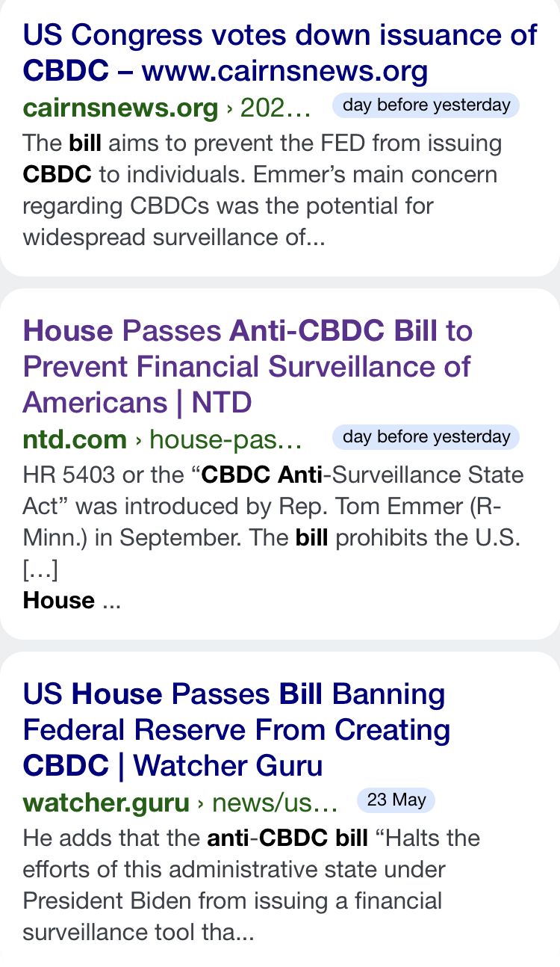
Task: Open the Watcher Guru "US House Passes Bill" result
Action: (236, 730)
